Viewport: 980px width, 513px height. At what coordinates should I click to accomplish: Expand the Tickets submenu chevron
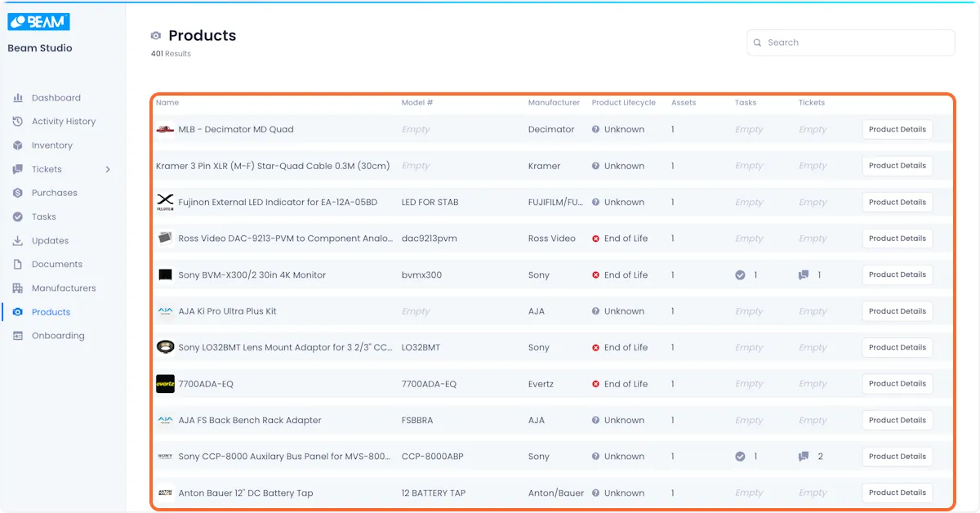108,169
